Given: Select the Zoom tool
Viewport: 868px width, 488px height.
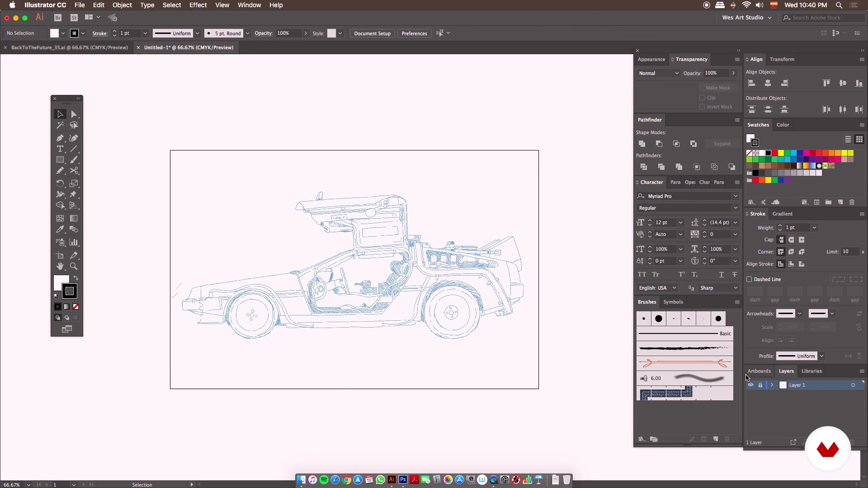Looking at the screenshot, I should 74,266.
